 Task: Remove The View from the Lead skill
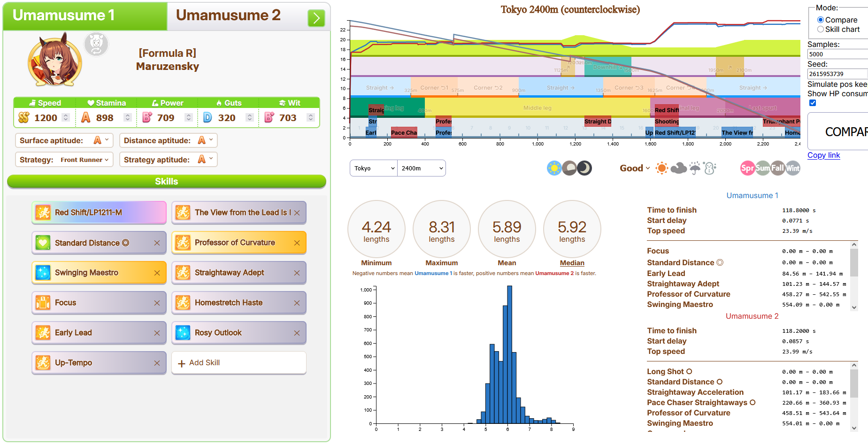pyautogui.click(x=297, y=213)
